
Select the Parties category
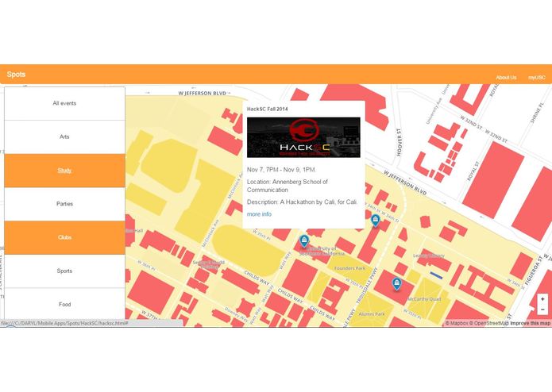64,204
